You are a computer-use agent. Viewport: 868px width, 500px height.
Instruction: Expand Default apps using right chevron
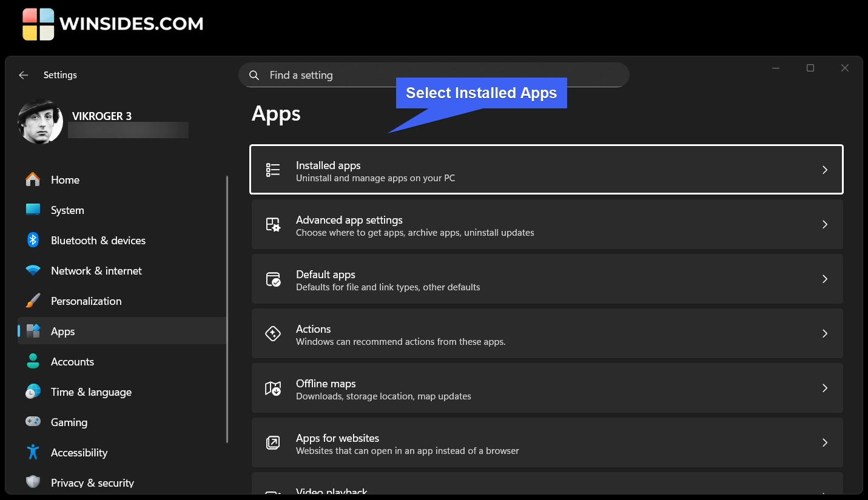pos(824,279)
